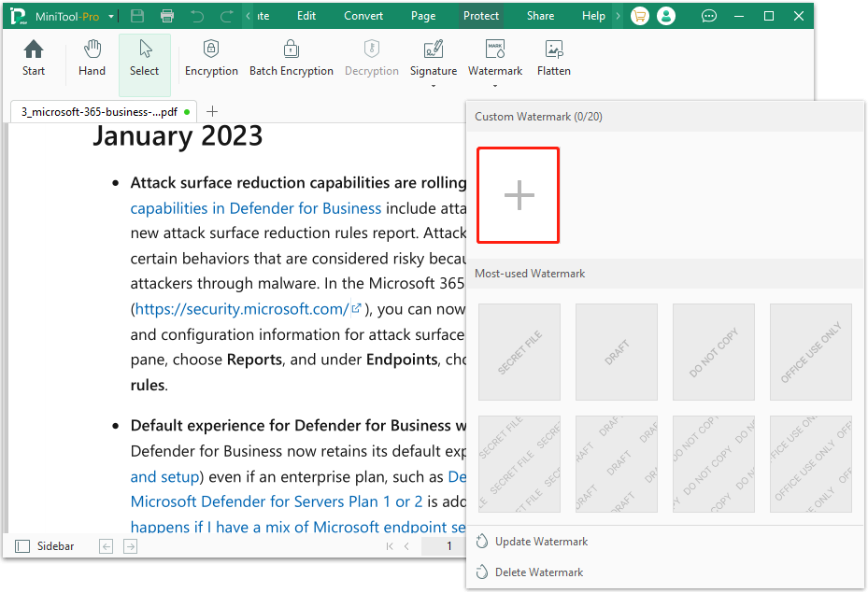
Task: Open the Encryption tool
Action: [211, 59]
